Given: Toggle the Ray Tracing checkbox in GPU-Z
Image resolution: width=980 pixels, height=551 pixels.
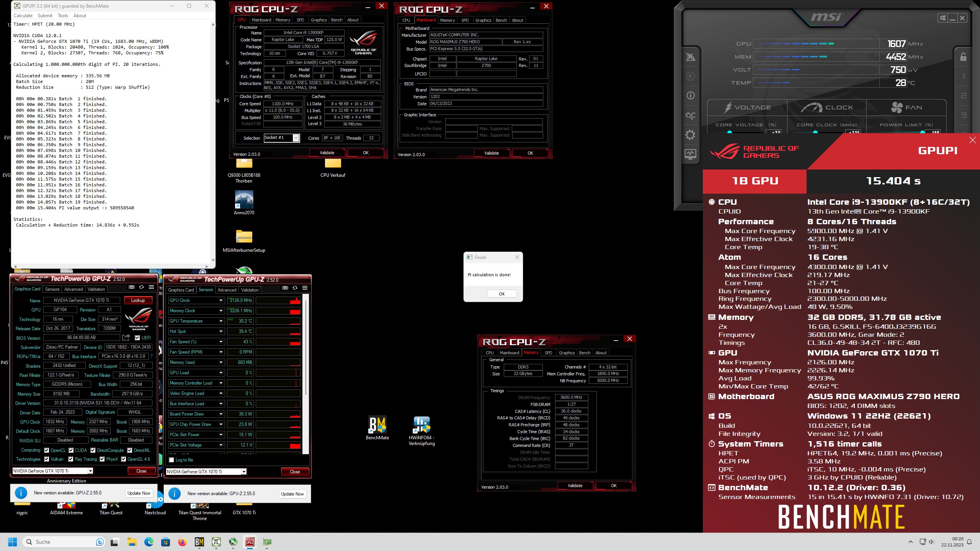Looking at the screenshot, I should (x=71, y=459).
